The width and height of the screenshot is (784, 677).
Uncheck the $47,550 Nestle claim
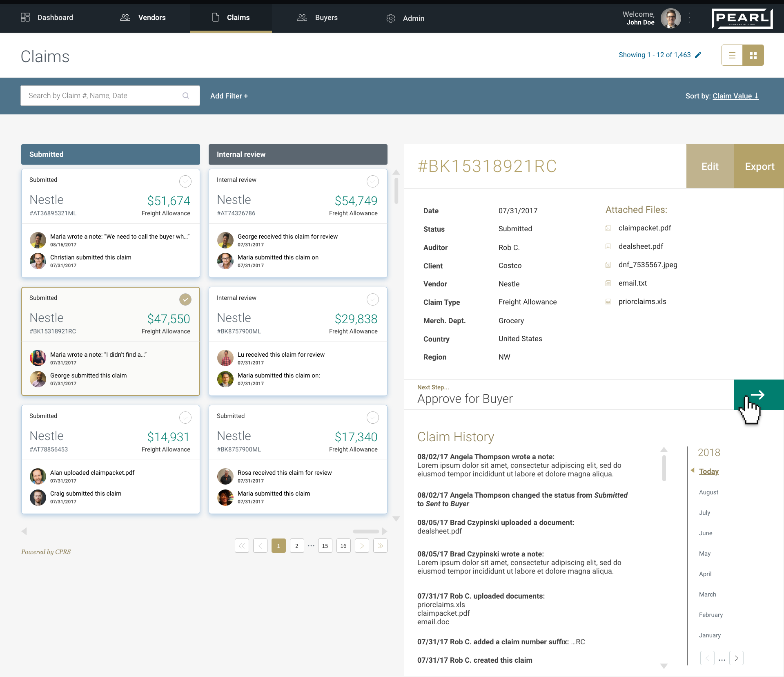point(185,299)
